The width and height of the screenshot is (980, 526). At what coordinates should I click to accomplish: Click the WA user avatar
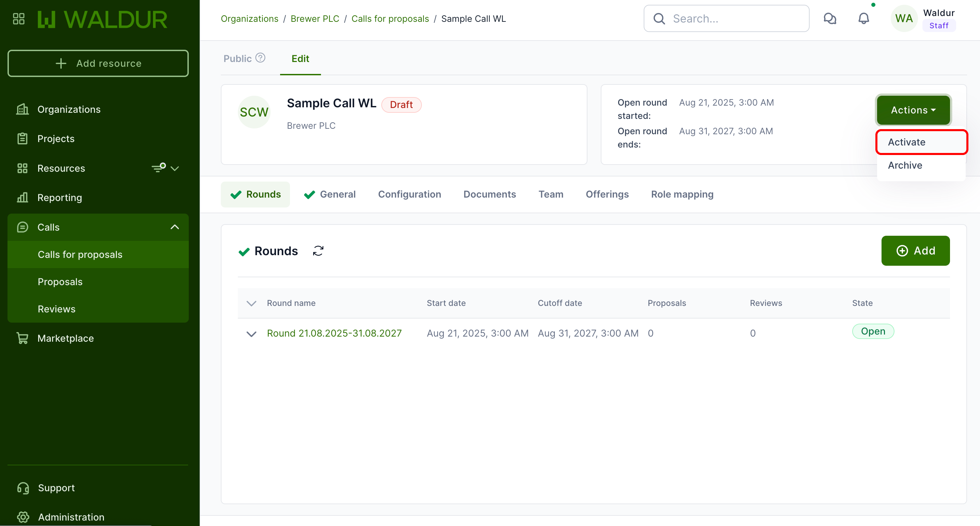tap(904, 19)
